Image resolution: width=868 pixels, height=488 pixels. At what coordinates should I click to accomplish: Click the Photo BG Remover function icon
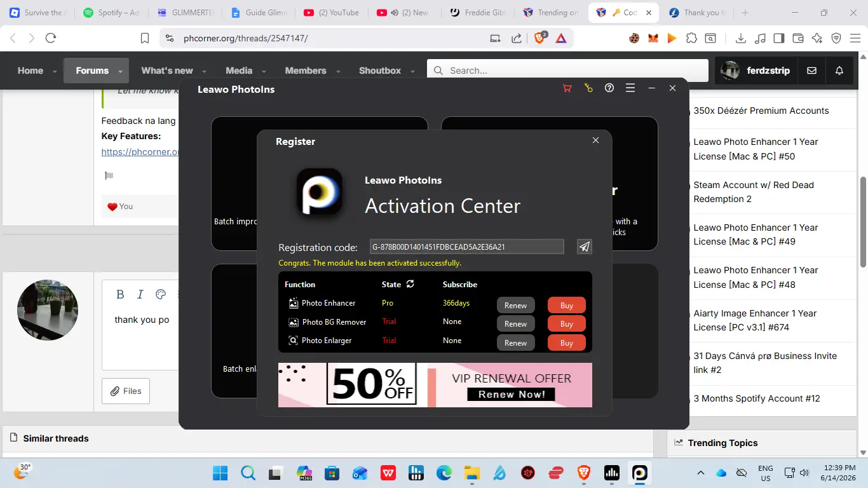click(x=294, y=322)
